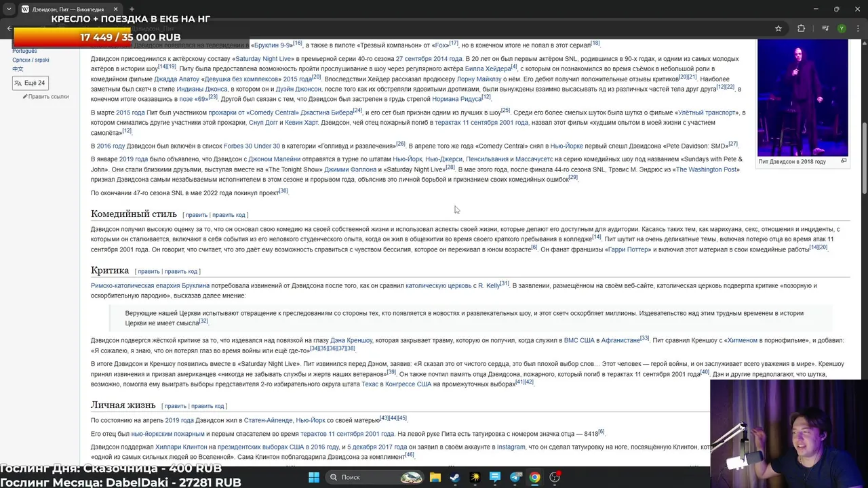Viewport: 868px width, 488px height.
Task: Open the Джимми Фэллона link
Action: [x=350, y=169]
